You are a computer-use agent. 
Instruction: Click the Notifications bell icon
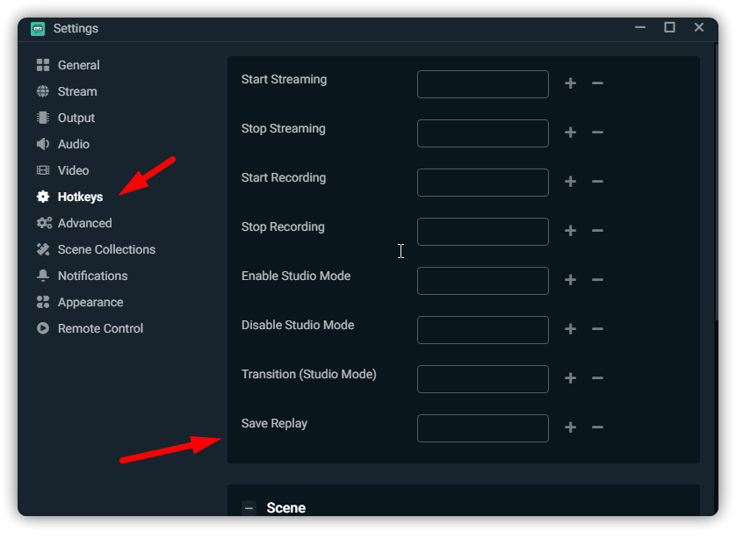[x=42, y=276]
